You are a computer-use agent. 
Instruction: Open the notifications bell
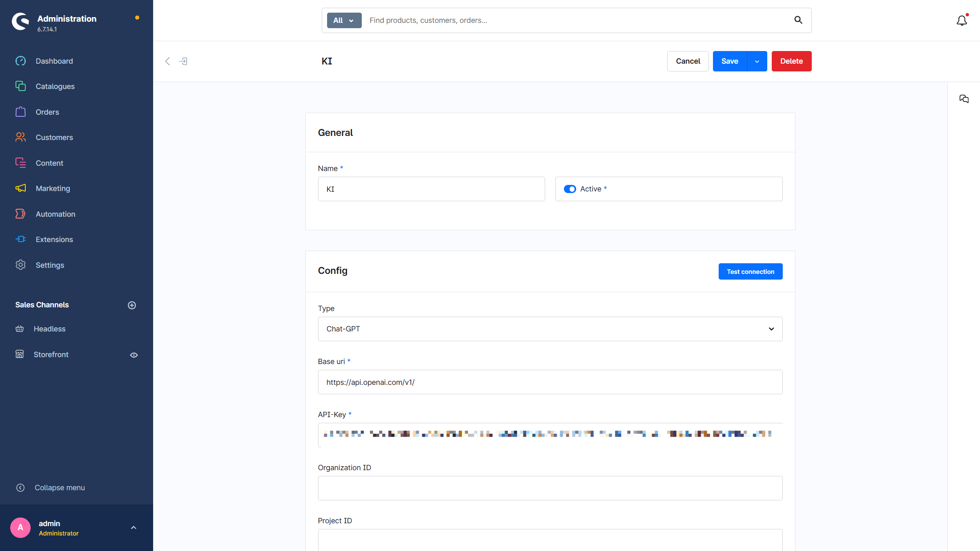point(962,20)
